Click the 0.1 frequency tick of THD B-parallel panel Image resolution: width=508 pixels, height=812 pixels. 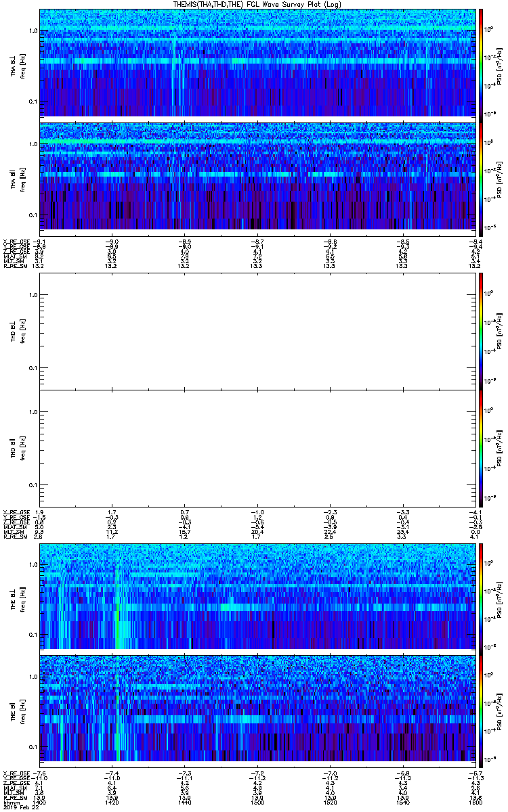tap(33, 485)
